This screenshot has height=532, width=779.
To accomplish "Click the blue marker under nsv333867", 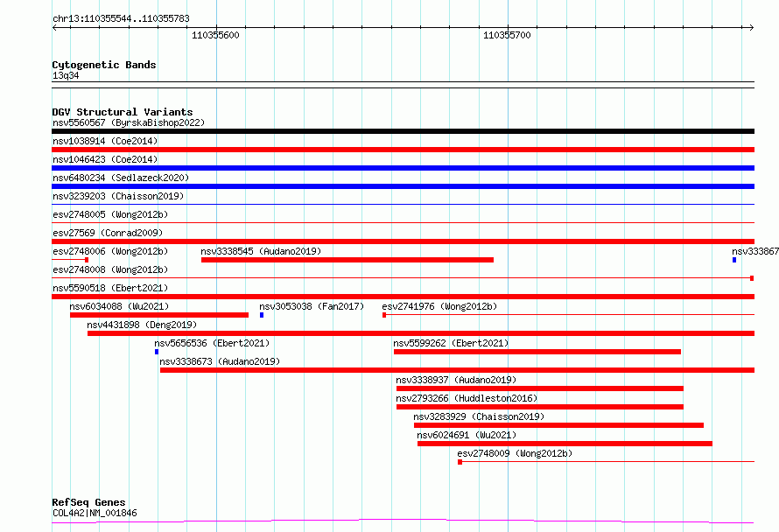I will 734,260.
